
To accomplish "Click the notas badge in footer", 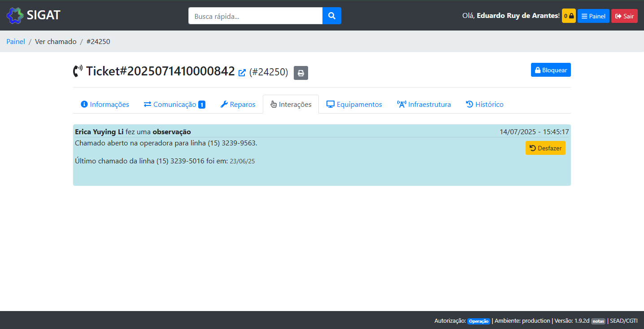I will pyautogui.click(x=598, y=321).
